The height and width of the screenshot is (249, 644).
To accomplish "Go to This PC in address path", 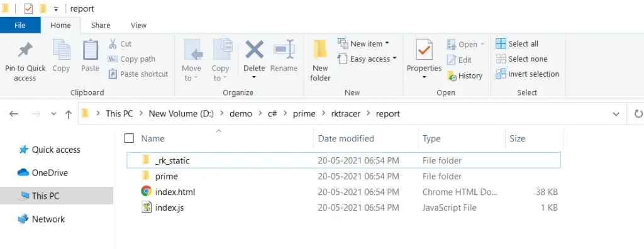I will (x=119, y=114).
